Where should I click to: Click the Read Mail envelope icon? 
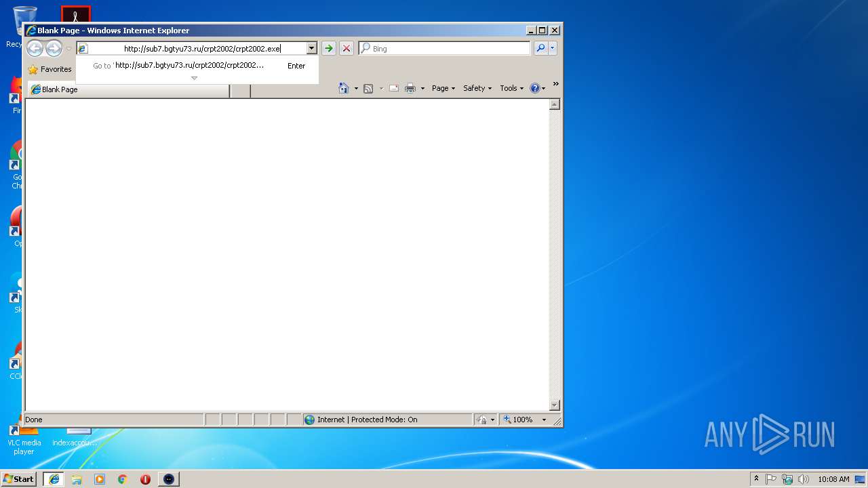point(394,88)
